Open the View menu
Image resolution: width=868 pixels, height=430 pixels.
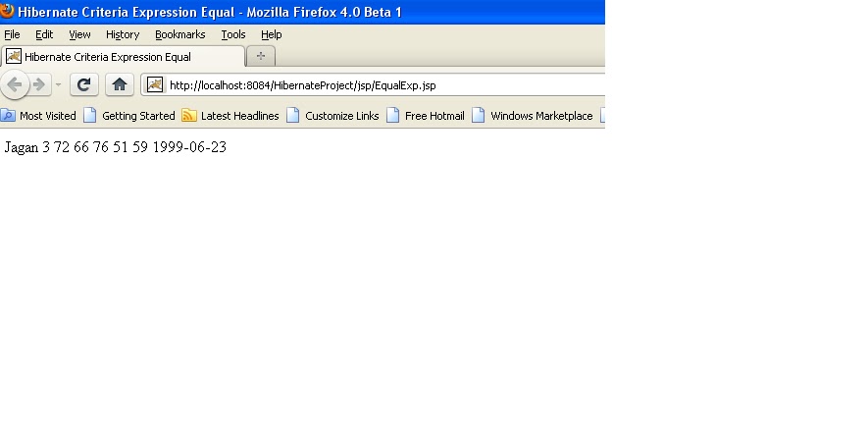[x=79, y=34]
